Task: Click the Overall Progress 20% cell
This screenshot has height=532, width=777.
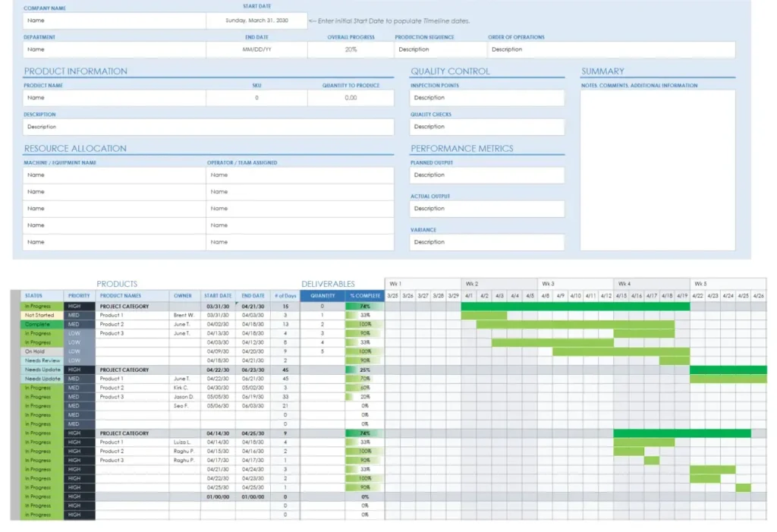Action: [351, 49]
